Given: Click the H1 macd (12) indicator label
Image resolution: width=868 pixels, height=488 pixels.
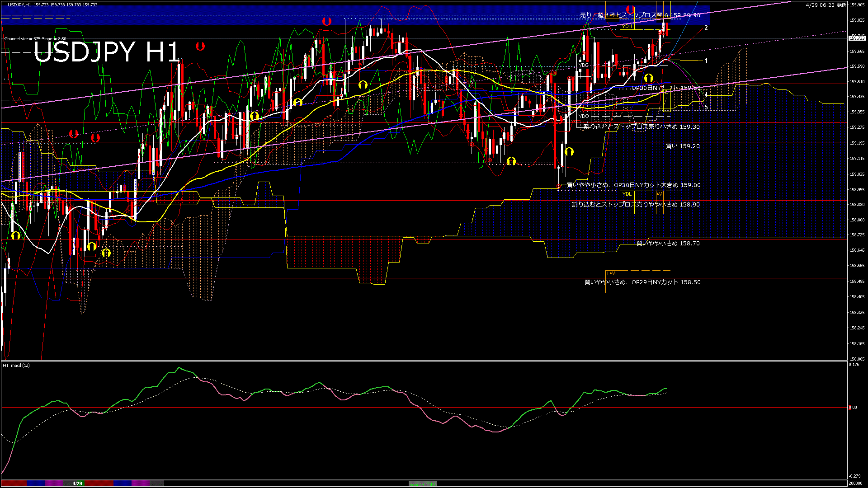Looking at the screenshot, I should (16, 365).
